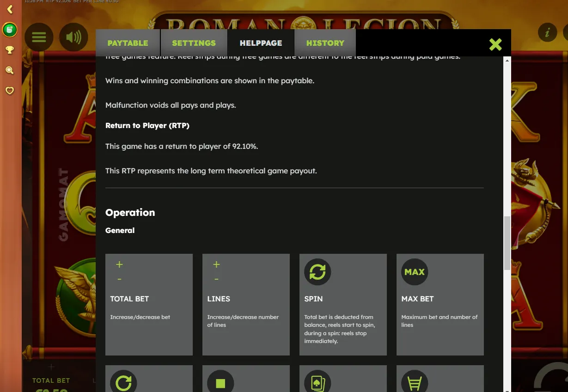Click the "LINES" card title
This screenshot has width=568, height=392.
pos(219,299)
